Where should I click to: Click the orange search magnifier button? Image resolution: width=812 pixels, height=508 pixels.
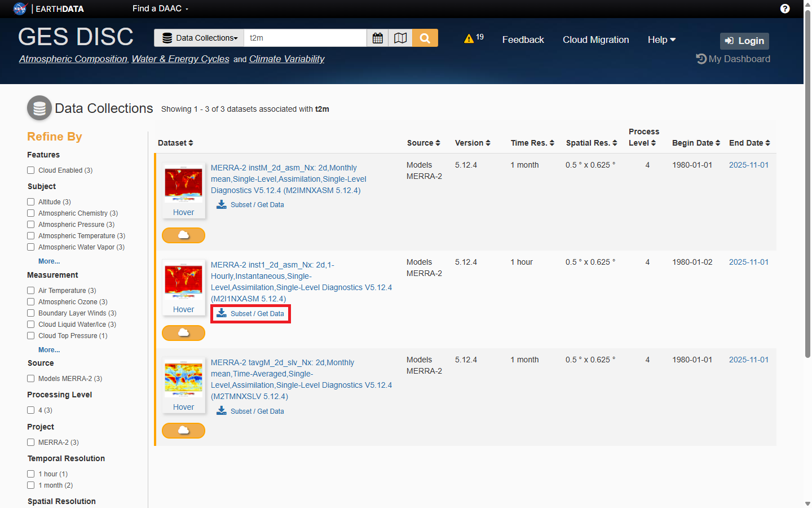coord(425,38)
